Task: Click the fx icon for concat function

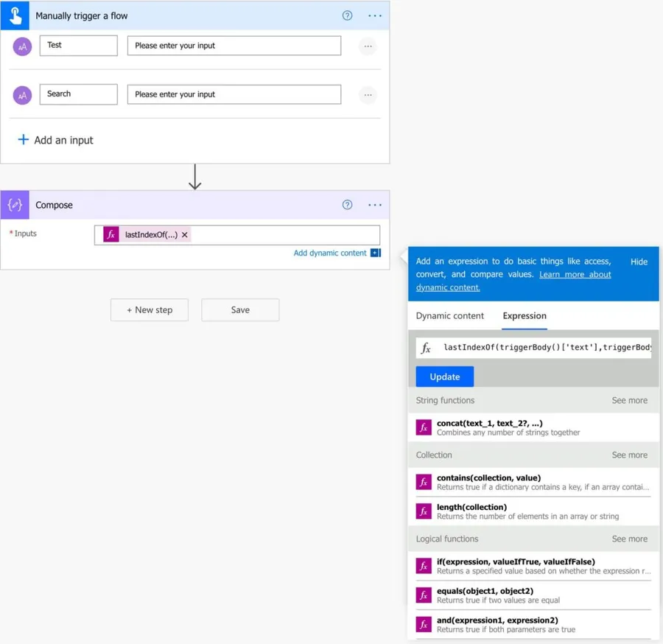Action: tap(424, 427)
